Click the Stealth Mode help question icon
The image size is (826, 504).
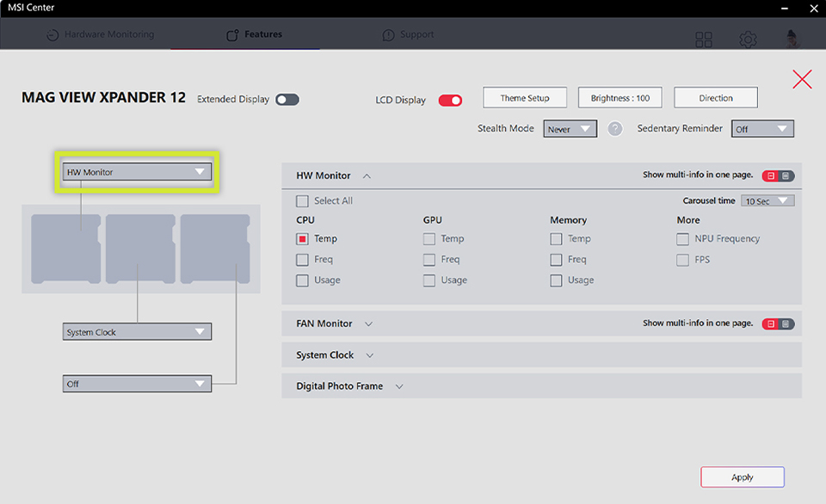coord(614,128)
